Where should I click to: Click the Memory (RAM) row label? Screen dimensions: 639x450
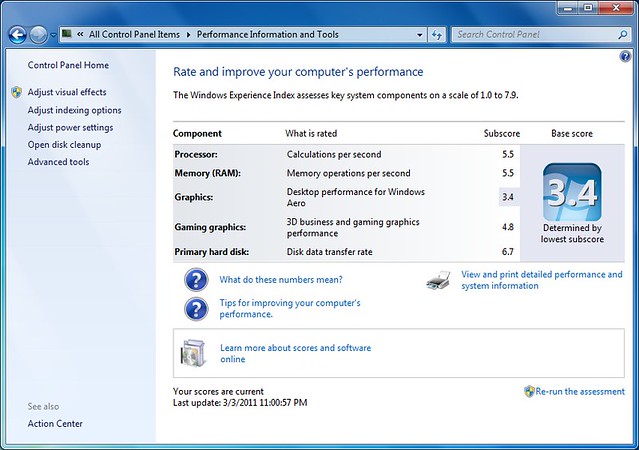point(207,173)
